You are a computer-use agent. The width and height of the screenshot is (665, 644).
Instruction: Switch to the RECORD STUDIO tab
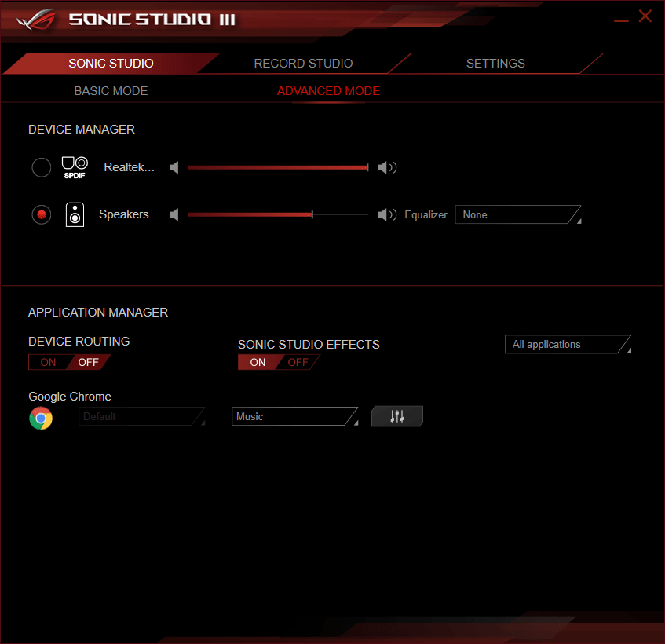[x=303, y=63]
